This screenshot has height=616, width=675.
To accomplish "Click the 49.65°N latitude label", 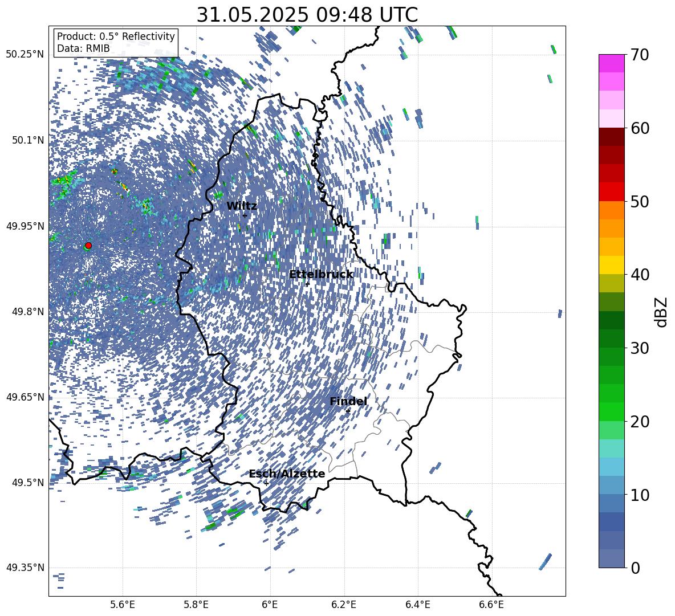I will point(25,397).
